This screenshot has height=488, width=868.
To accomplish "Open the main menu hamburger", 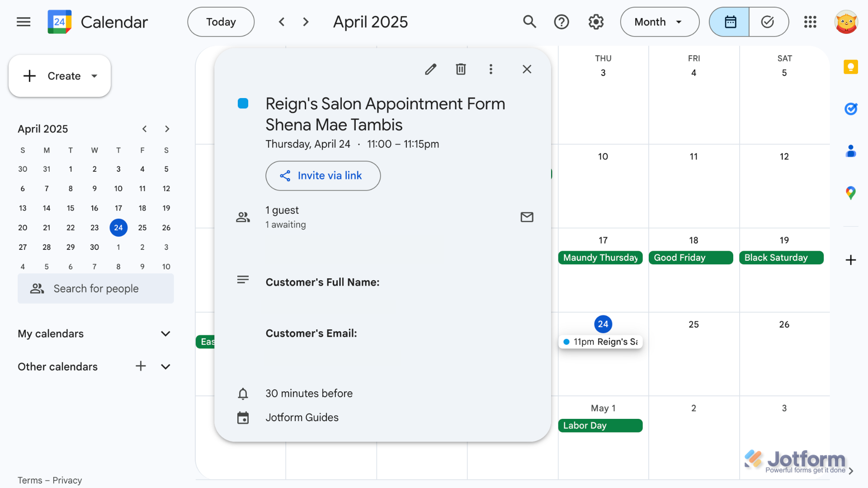I will [23, 22].
